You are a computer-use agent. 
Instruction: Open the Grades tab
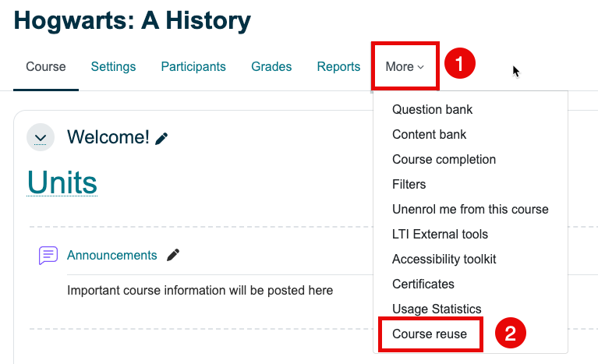coord(271,67)
